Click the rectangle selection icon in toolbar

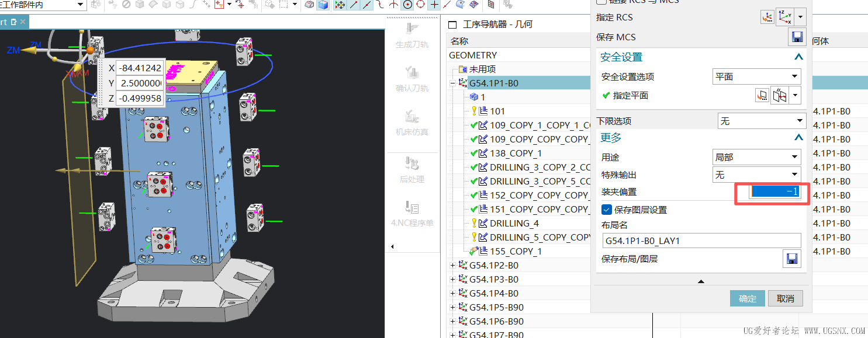tap(283, 5)
